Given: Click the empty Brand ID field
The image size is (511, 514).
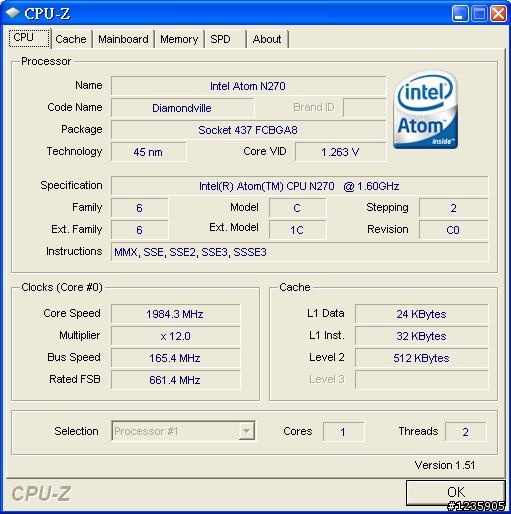Looking at the screenshot, I should [364, 108].
